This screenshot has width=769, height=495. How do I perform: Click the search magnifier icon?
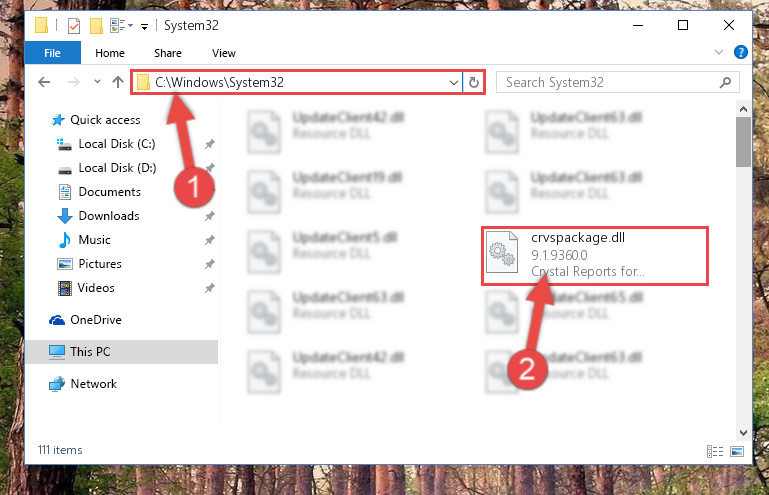point(725,82)
